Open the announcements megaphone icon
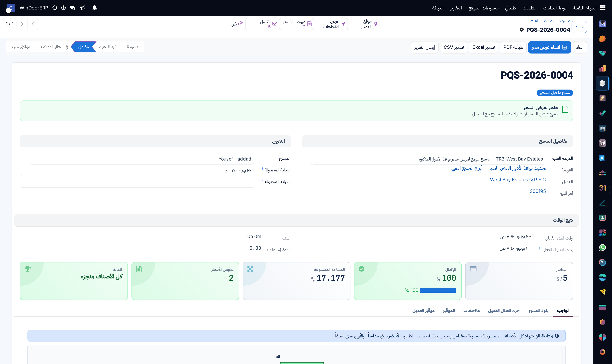 coord(83,8)
